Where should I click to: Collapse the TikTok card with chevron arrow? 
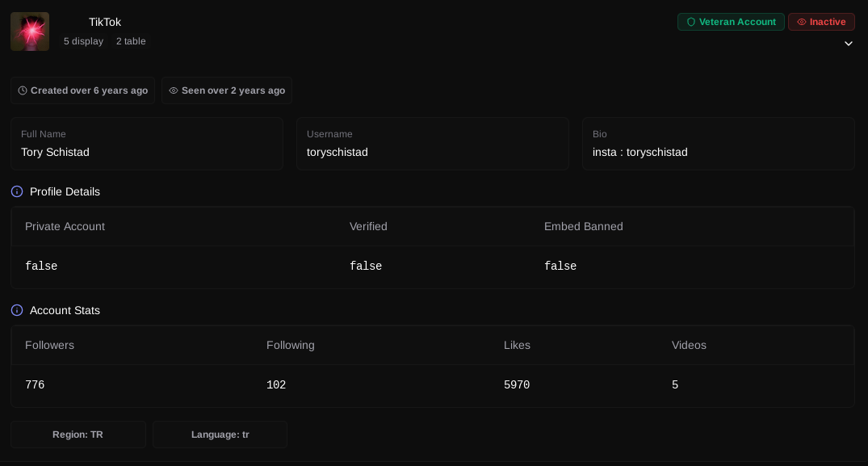point(848,44)
